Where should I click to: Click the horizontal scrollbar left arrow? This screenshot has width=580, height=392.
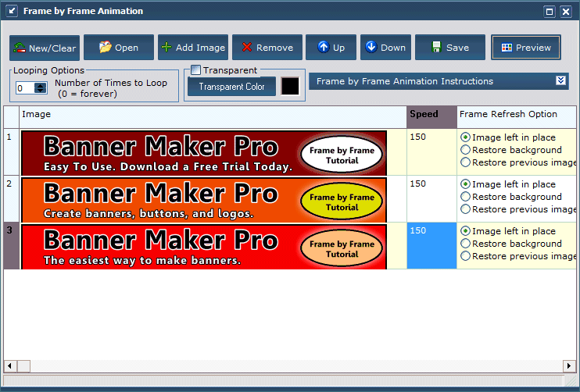coord(10,366)
